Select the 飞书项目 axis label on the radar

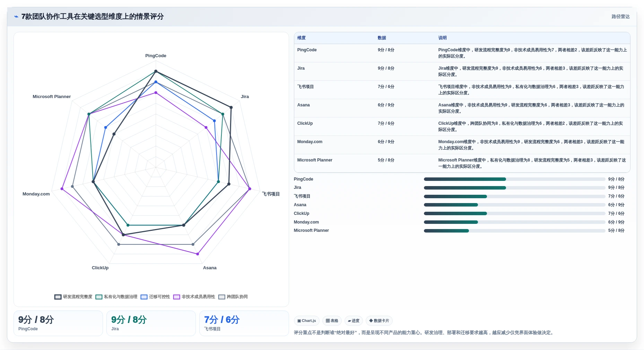[x=271, y=194]
